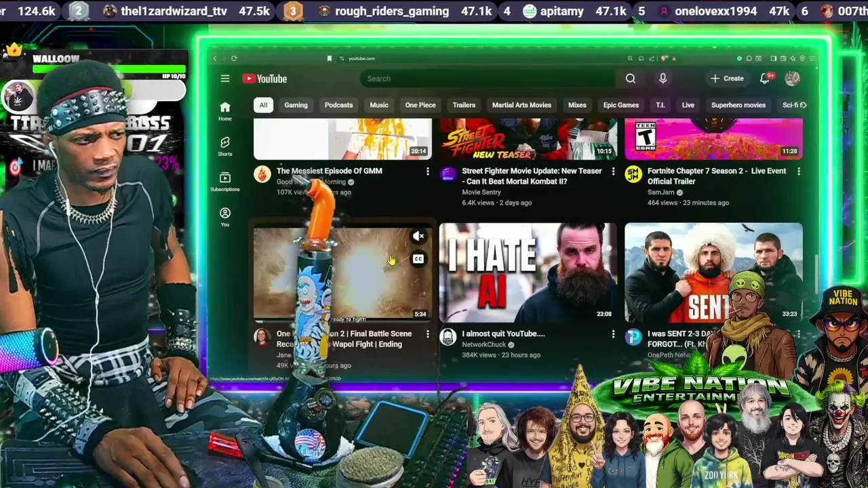868x488 pixels.
Task: Open the Fortnite ESRB Teen thumbnail
Action: (x=713, y=139)
